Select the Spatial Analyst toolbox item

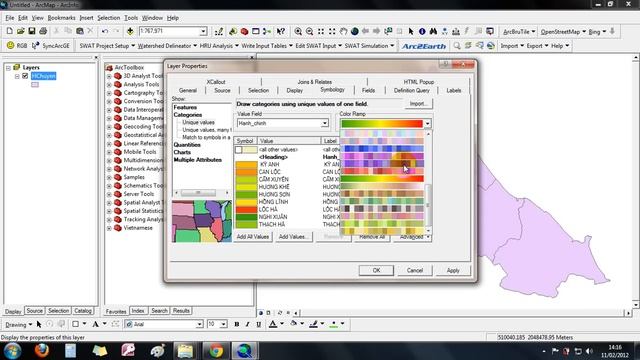(142, 202)
